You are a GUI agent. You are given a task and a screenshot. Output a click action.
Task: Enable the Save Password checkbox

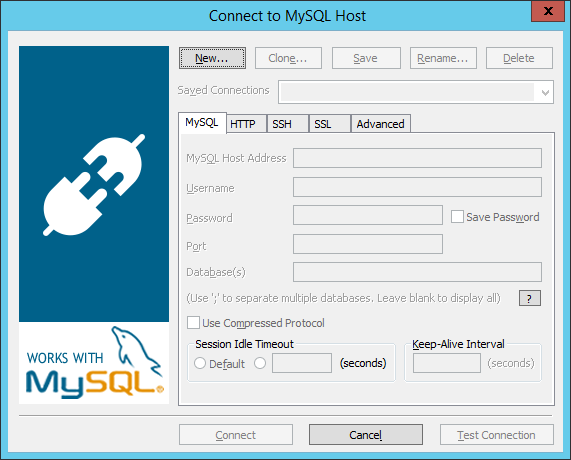[x=457, y=216]
